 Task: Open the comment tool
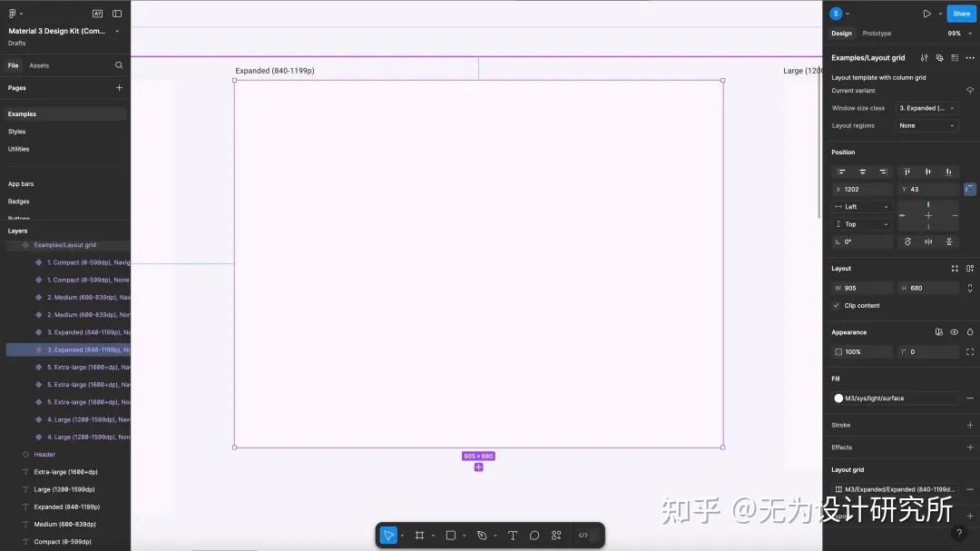tap(534, 535)
